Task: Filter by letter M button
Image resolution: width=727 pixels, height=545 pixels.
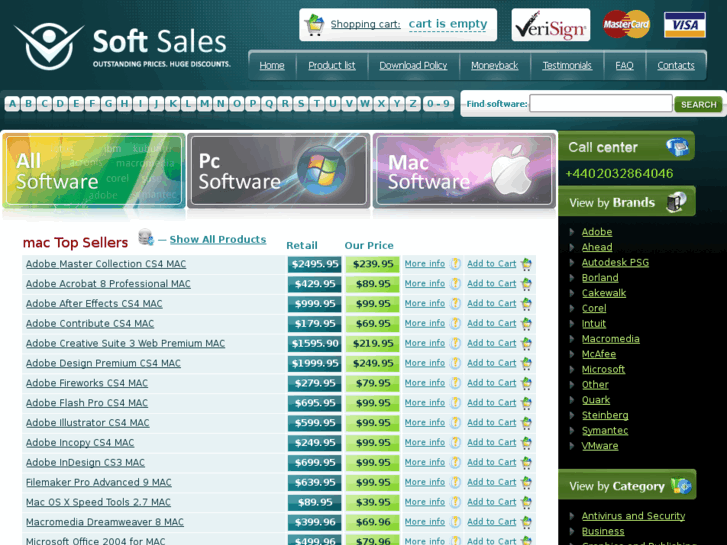Action: point(204,103)
